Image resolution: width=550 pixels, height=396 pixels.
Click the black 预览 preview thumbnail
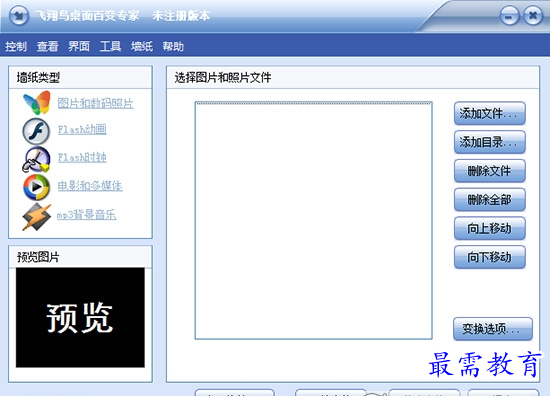tap(80, 318)
